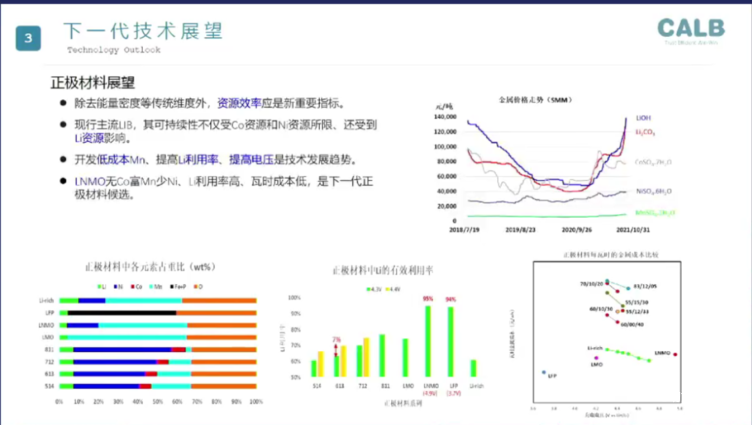Image resolution: width=752 pixels, height=425 pixels.
Task: Click the CALB logo
Action: (691, 28)
